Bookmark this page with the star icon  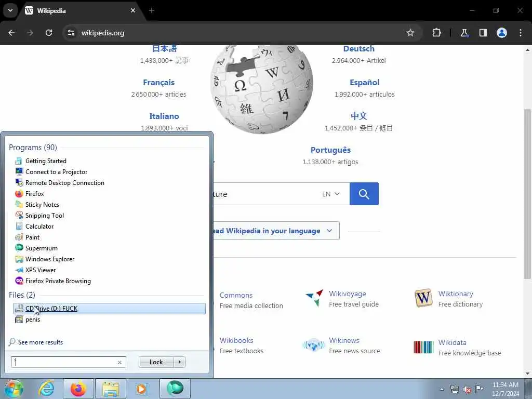tap(410, 33)
